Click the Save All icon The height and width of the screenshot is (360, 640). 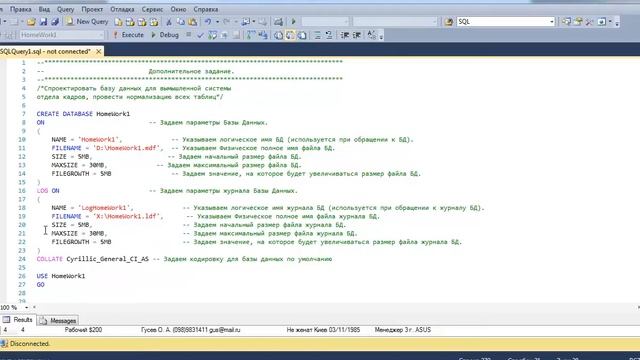point(55,22)
